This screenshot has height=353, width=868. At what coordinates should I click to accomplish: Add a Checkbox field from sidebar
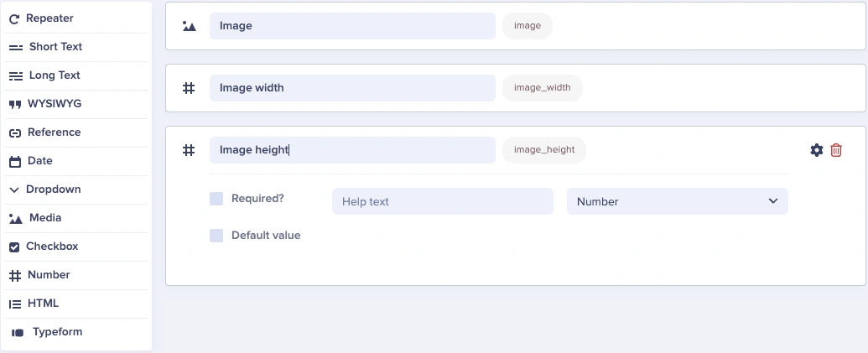[52, 247]
